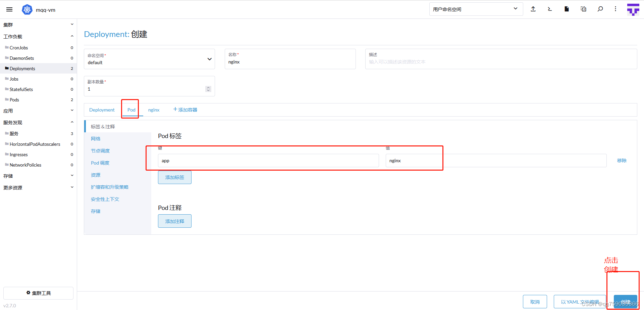644x310 pixels.
Task: Switch to the Deployment tab
Action: coord(102,110)
